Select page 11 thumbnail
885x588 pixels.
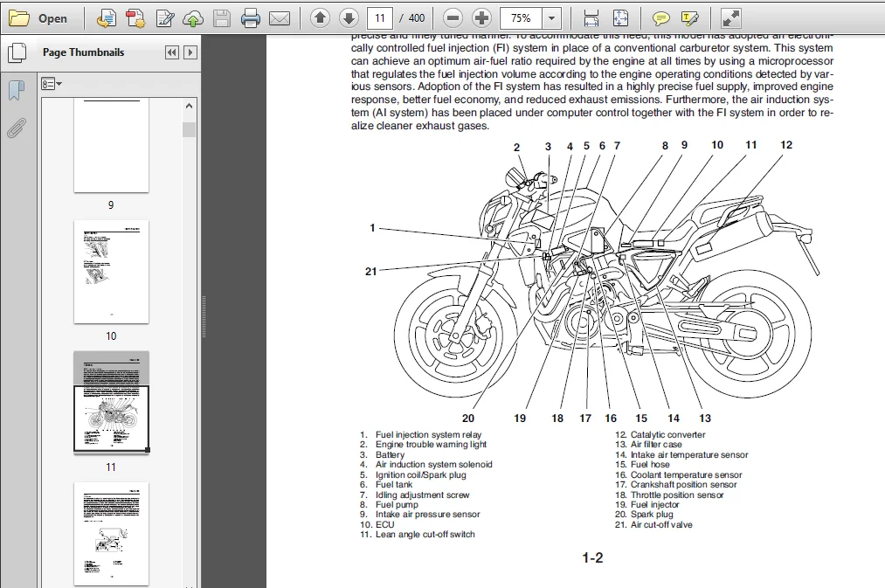(x=111, y=403)
